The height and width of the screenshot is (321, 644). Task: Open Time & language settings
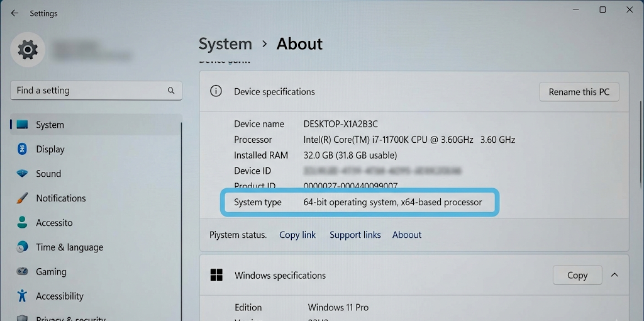click(x=96, y=247)
